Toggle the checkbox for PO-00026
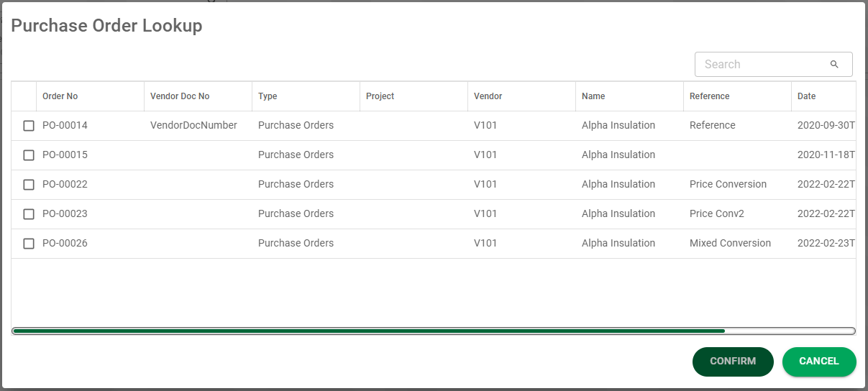 point(29,244)
